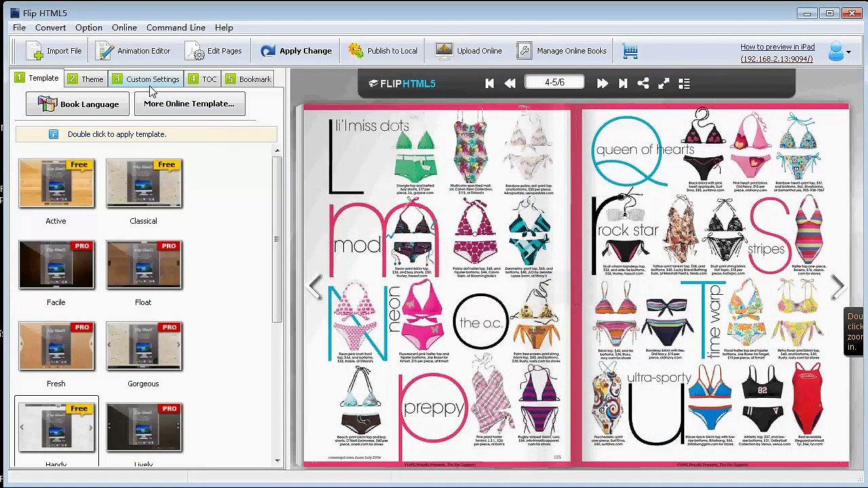This screenshot has height=488, width=868.
Task: Click the page number field 4-5/6
Action: point(555,83)
